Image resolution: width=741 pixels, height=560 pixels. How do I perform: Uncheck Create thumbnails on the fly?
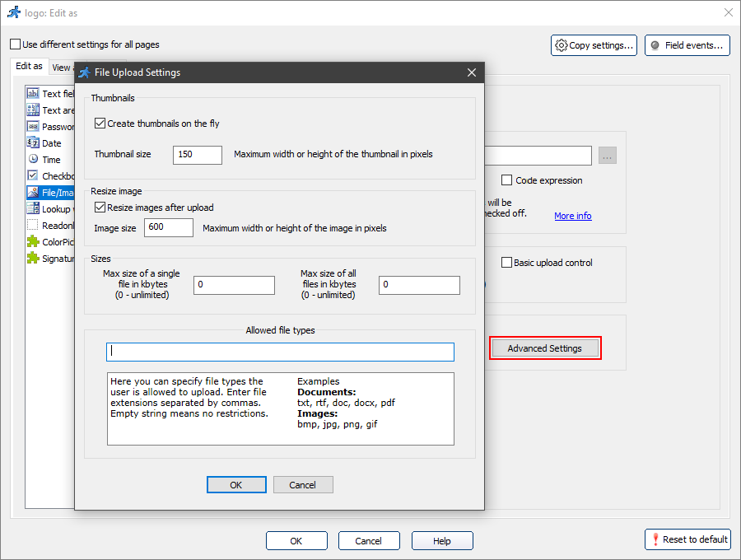coord(100,124)
